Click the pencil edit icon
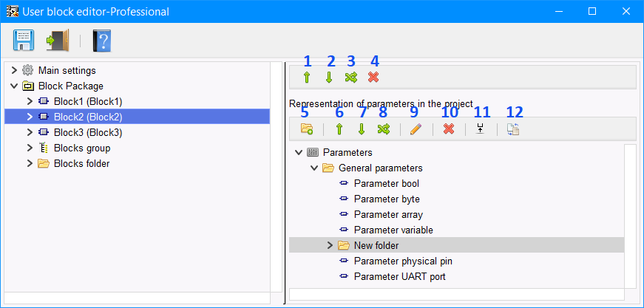644x308 pixels. point(415,129)
